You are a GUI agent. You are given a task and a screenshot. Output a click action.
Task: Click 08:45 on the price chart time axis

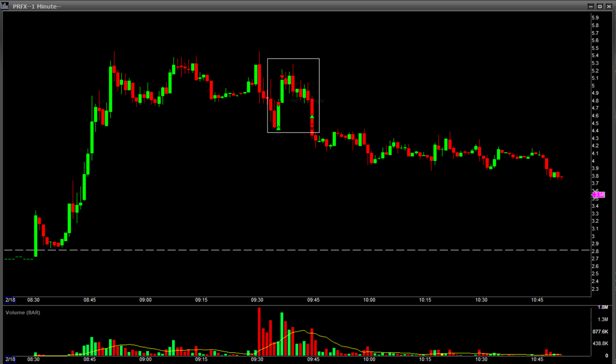[89, 300]
